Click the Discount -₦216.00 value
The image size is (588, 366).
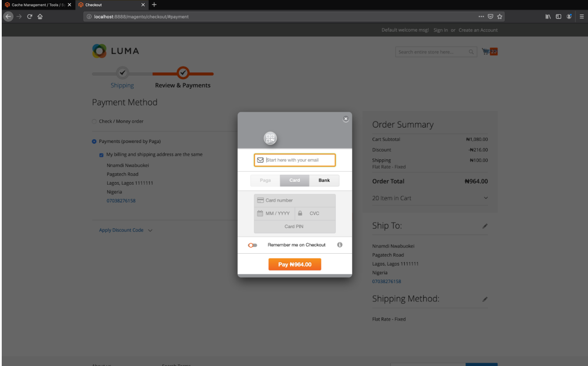click(478, 150)
